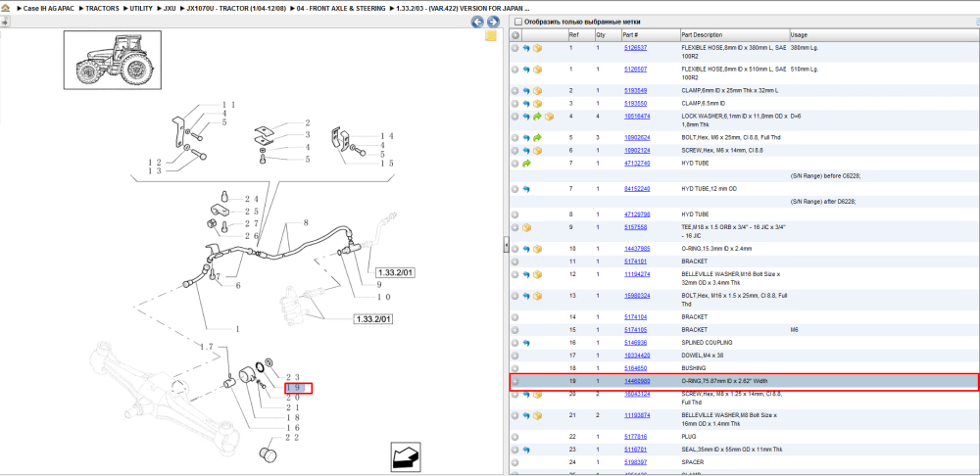Select 'DOWEL,M4 x 38' description text
Image resolution: width=980 pixels, height=476 pixels.
[702, 356]
